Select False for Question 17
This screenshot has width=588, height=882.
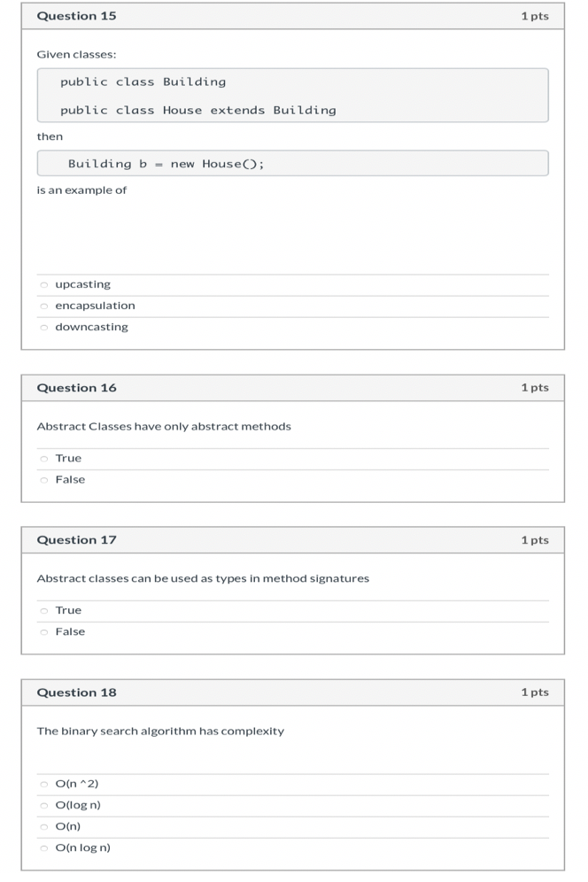click(x=43, y=631)
